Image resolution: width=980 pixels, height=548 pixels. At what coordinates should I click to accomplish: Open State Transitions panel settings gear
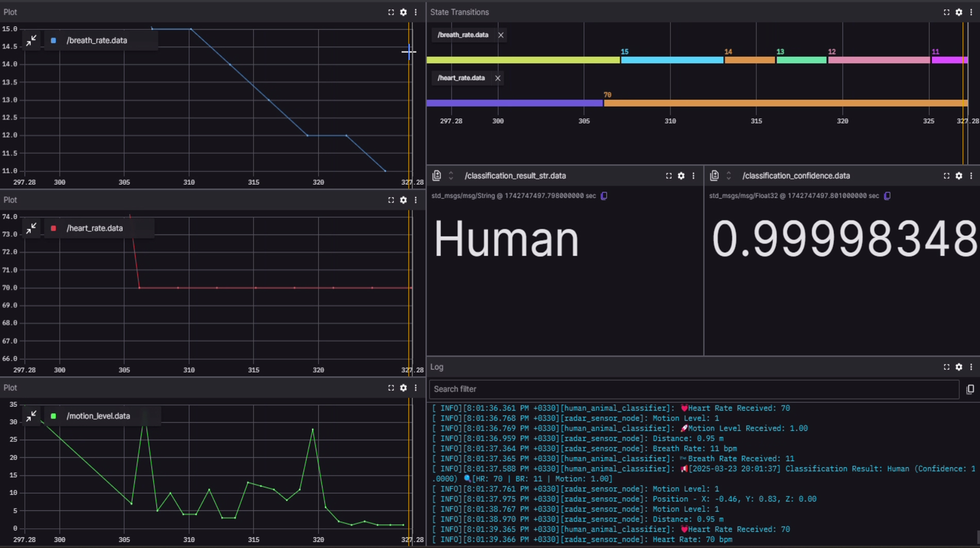[959, 12]
